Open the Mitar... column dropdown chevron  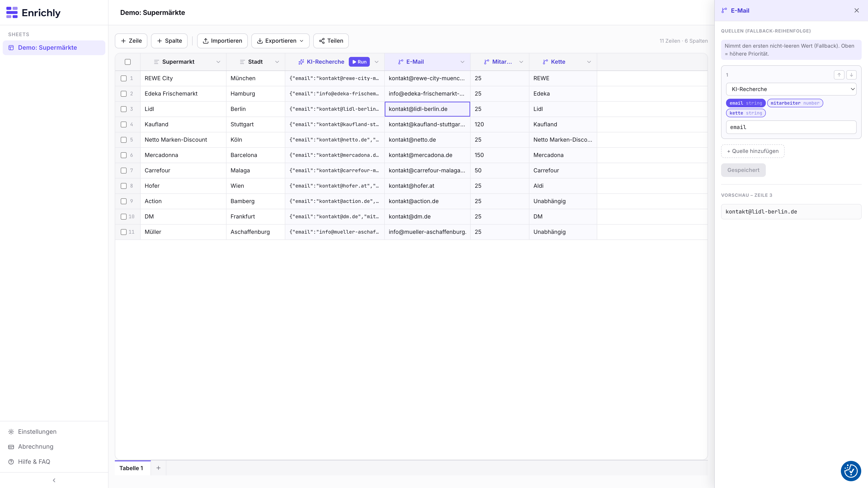(521, 62)
